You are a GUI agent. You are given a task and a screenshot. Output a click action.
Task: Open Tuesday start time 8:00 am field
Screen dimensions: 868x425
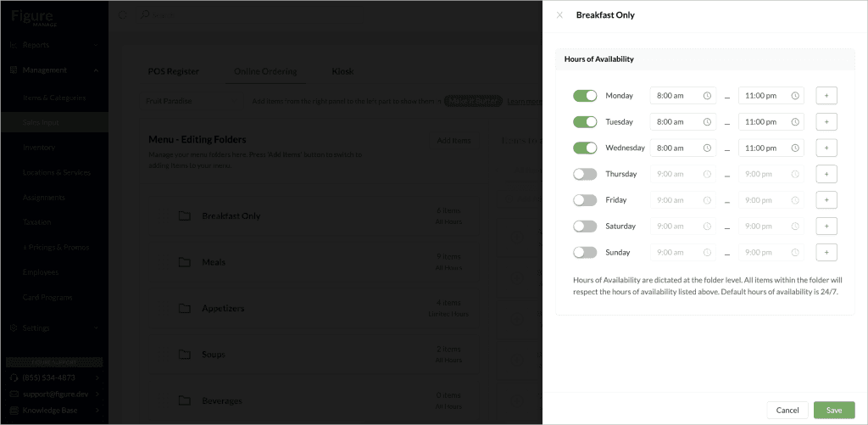(683, 122)
